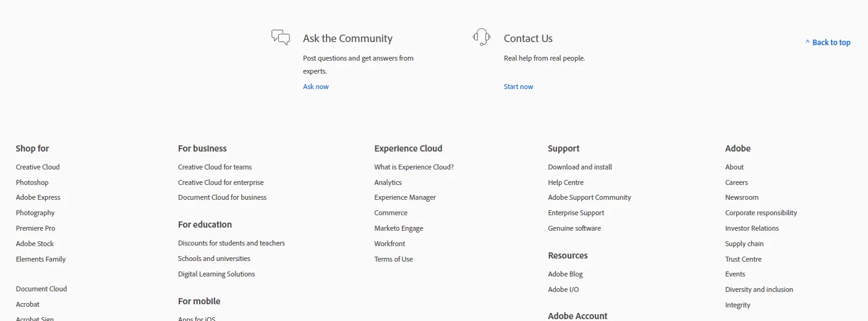
Task: Open the Document Cloud link under Shop for
Action: pos(41,289)
